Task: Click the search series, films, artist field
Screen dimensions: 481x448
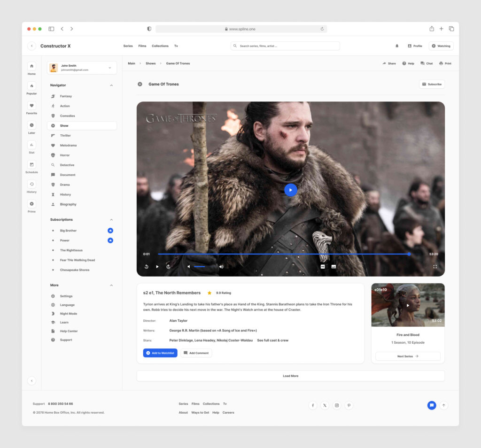Action: (285, 46)
